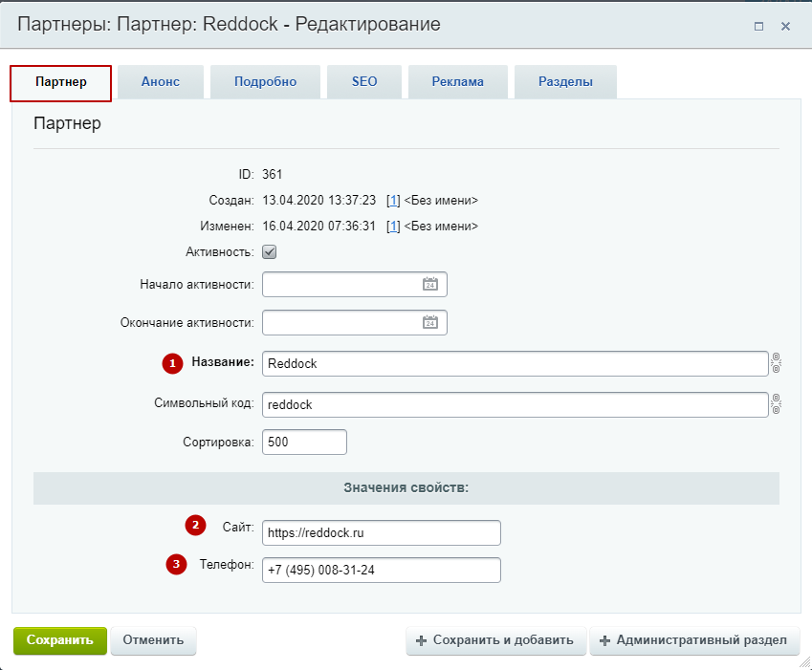The image size is (812, 670).
Task: Switch to the Партнер tab
Action: click(x=60, y=82)
